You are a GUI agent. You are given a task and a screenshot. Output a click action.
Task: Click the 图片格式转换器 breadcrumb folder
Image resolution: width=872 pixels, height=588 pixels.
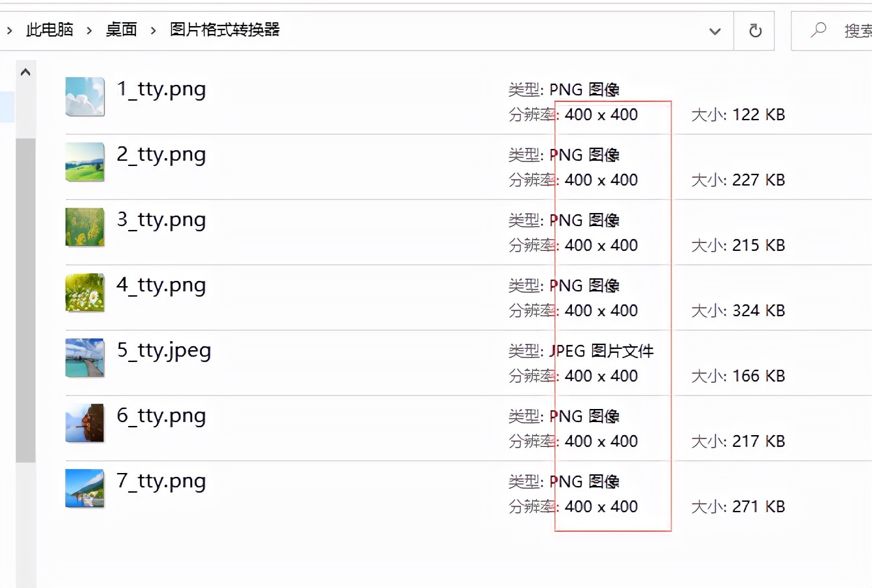(x=225, y=30)
